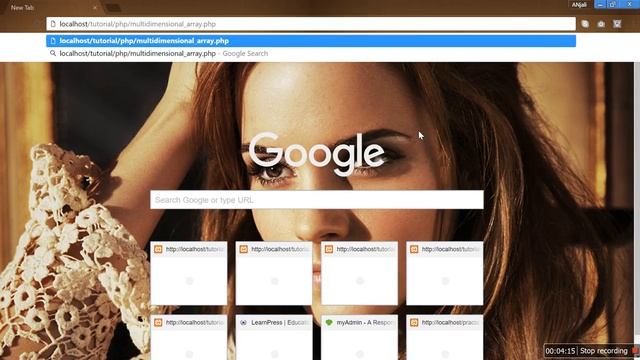Screen dimensions: 640x360
Task: Click the magnifier icon in the suggestion list
Action: pyautogui.click(x=53, y=53)
